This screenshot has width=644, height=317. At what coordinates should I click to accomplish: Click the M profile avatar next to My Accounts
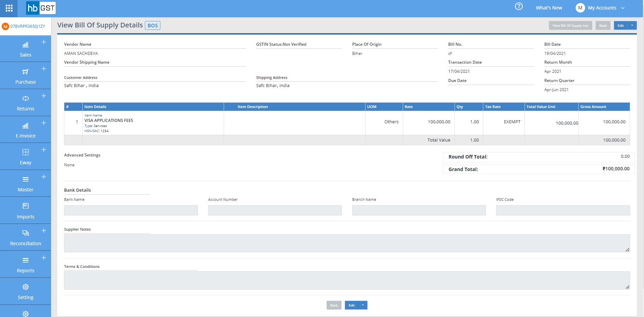click(x=580, y=8)
